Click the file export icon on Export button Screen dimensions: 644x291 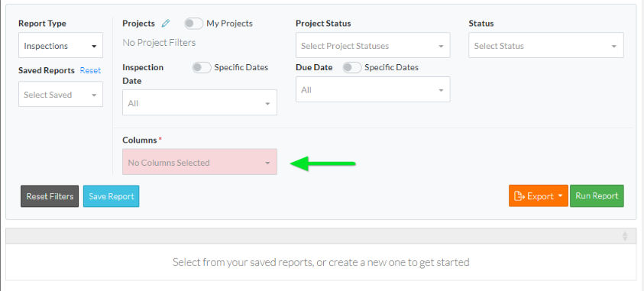click(x=519, y=196)
